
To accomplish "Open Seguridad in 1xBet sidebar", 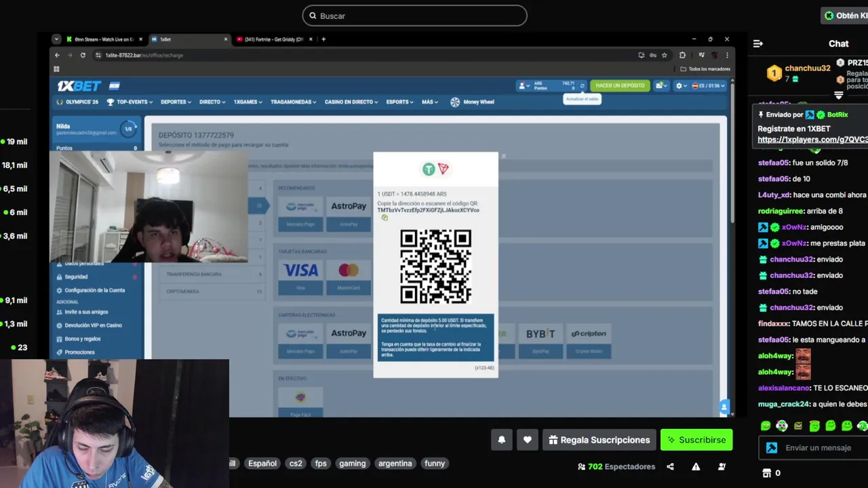I will (x=76, y=277).
